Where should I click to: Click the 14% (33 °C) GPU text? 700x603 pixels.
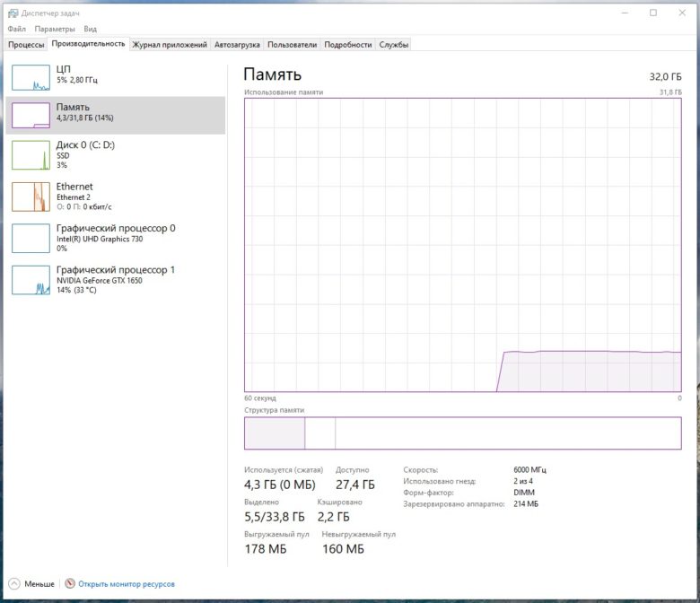[x=76, y=290]
